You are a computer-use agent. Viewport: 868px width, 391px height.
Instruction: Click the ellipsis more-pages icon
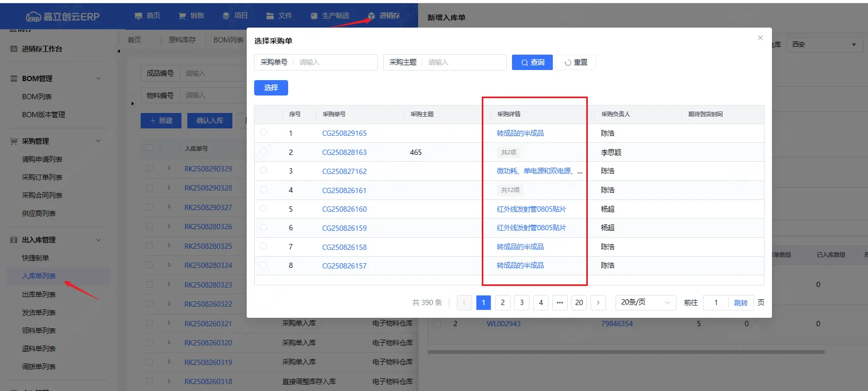(560, 302)
